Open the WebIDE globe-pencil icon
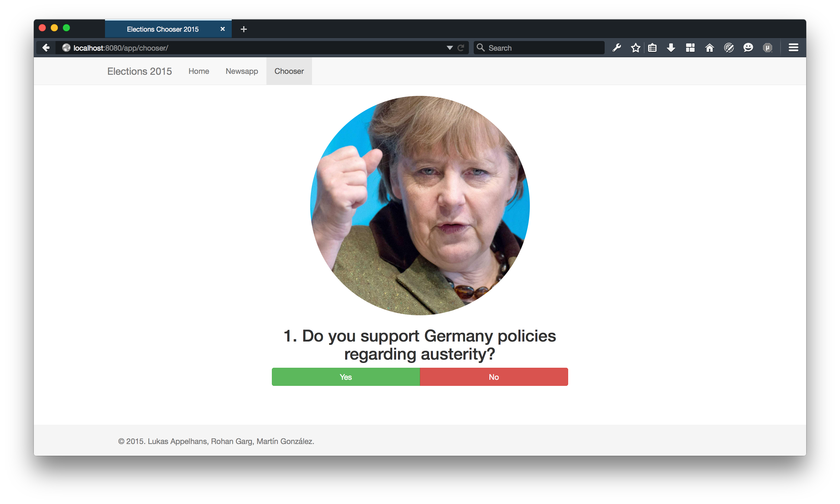Image resolution: width=840 pixels, height=504 pixels. (x=729, y=48)
